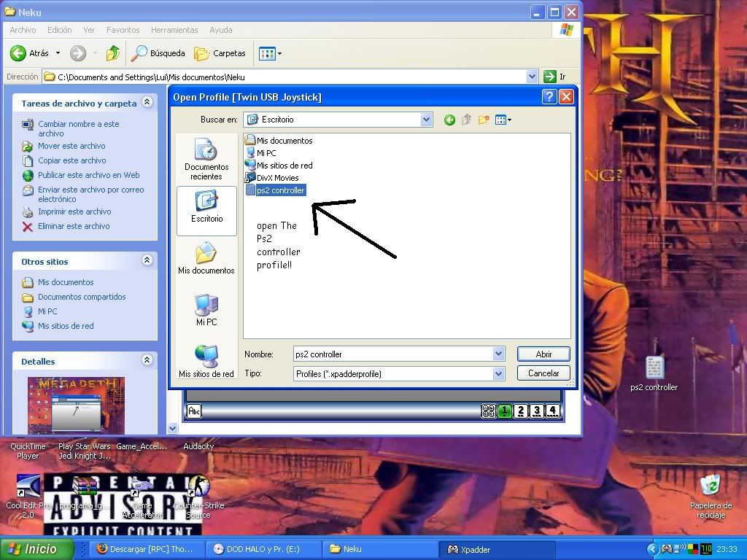Open the Edición menu in Neku window
The image size is (747, 560).
(60, 30)
